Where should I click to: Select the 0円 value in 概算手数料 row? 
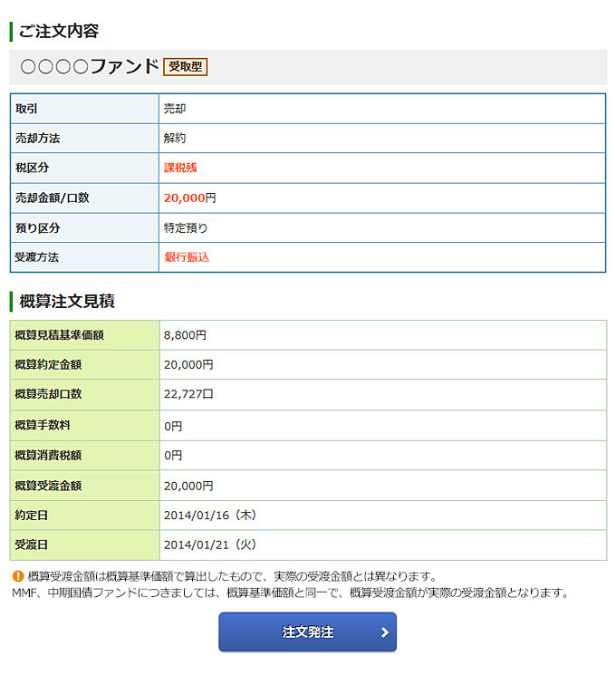coord(173,426)
